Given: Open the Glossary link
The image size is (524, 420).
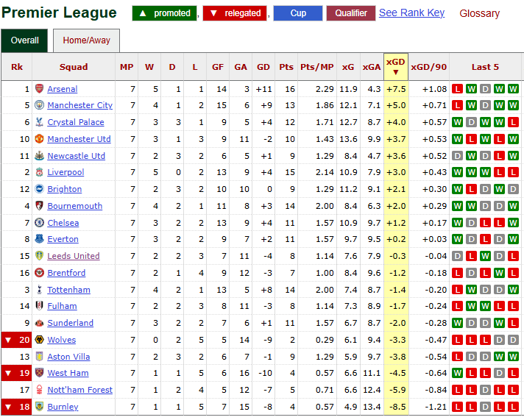Looking at the screenshot, I should click(x=479, y=13).
